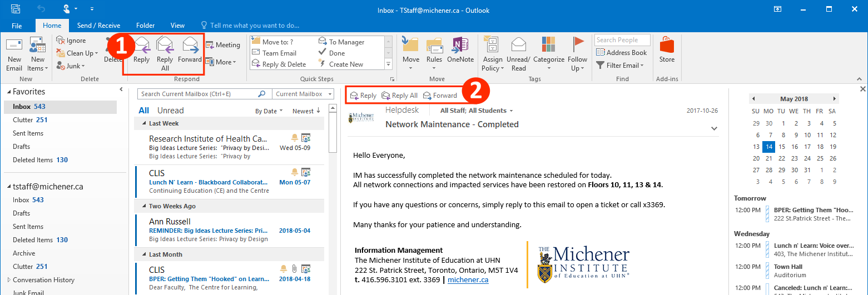Switch to the Send / Receive tab
Viewport: 868px width, 295px height.
tap(98, 26)
